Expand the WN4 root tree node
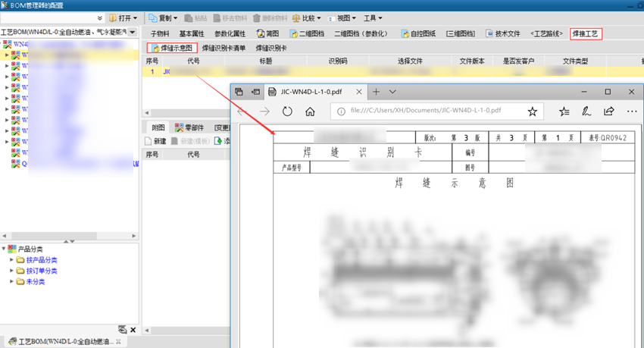Viewport: 644px width, 348px height. point(1,43)
